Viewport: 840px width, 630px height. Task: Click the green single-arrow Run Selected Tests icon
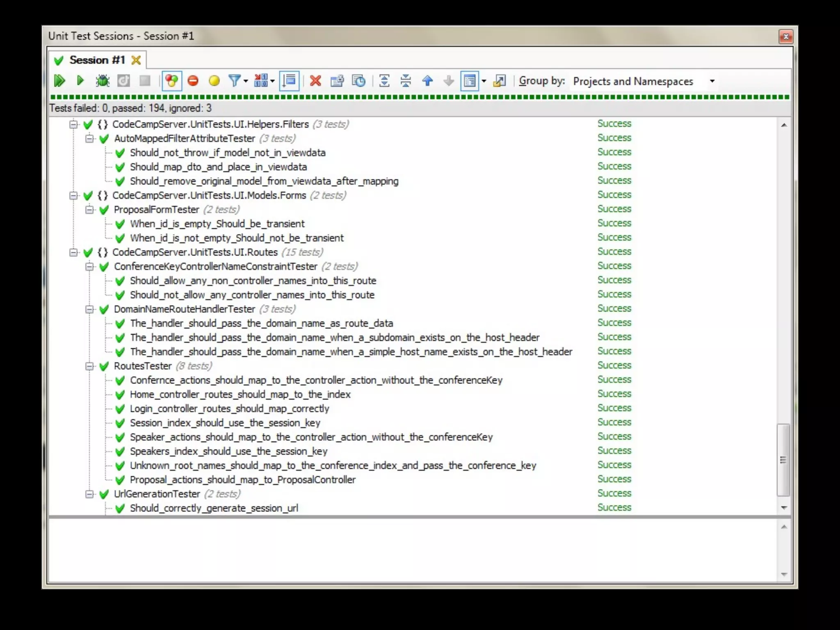pos(80,81)
